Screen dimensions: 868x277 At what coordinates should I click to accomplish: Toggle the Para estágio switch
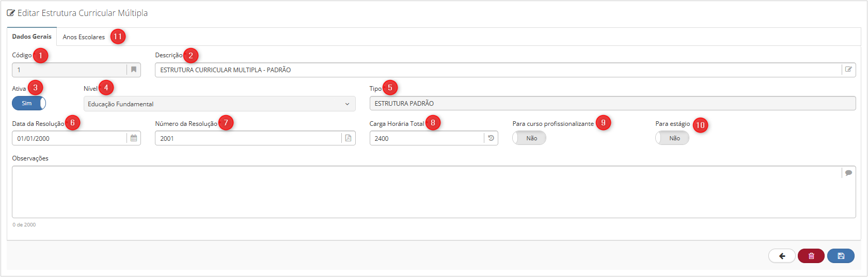tap(672, 138)
